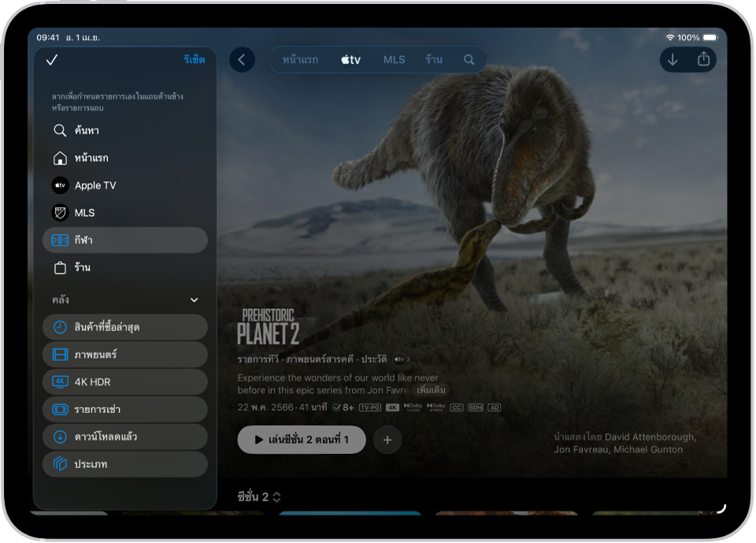The image size is (756, 543).
Task: Add show with the plus button
Action: pyautogui.click(x=387, y=440)
